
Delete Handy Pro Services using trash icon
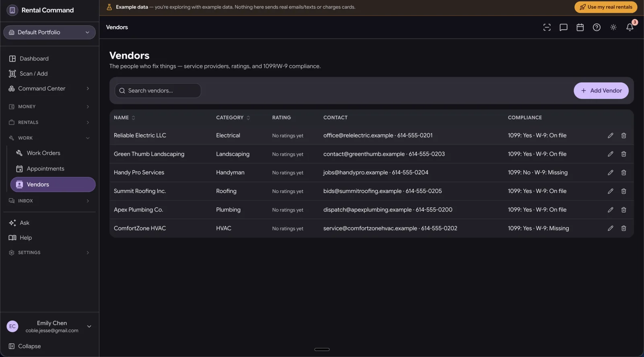point(624,172)
